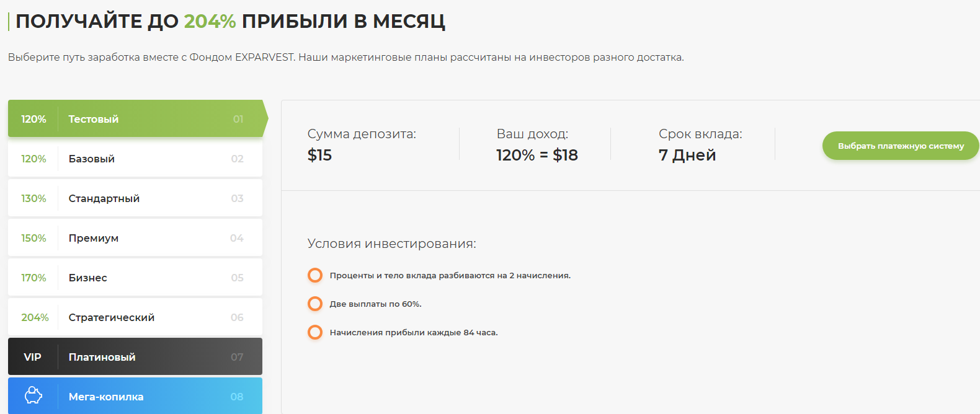The height and width of the screenshot is (414, 980).
Task: Click the Выбрать платежную систему button
Action: [900, 146]
